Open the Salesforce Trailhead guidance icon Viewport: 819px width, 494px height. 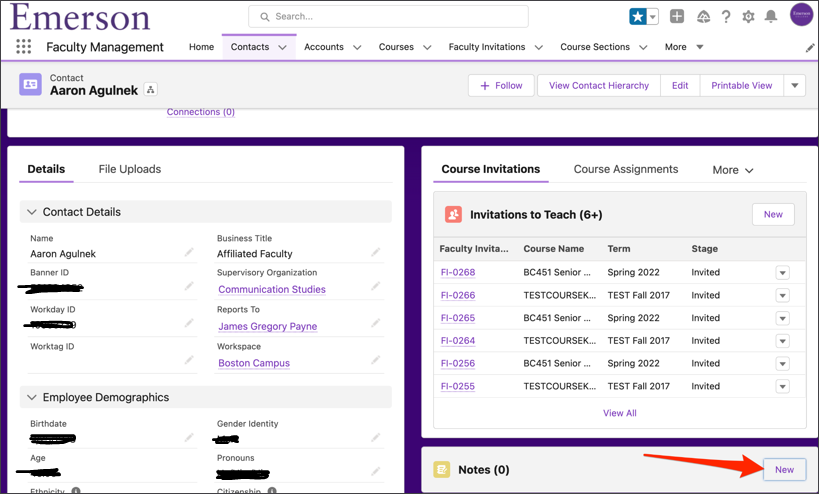(704, 17)
